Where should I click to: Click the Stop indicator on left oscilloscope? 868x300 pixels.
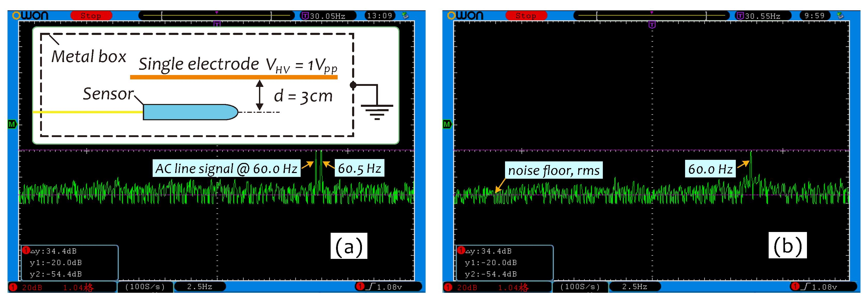click(x=91, y=16)
